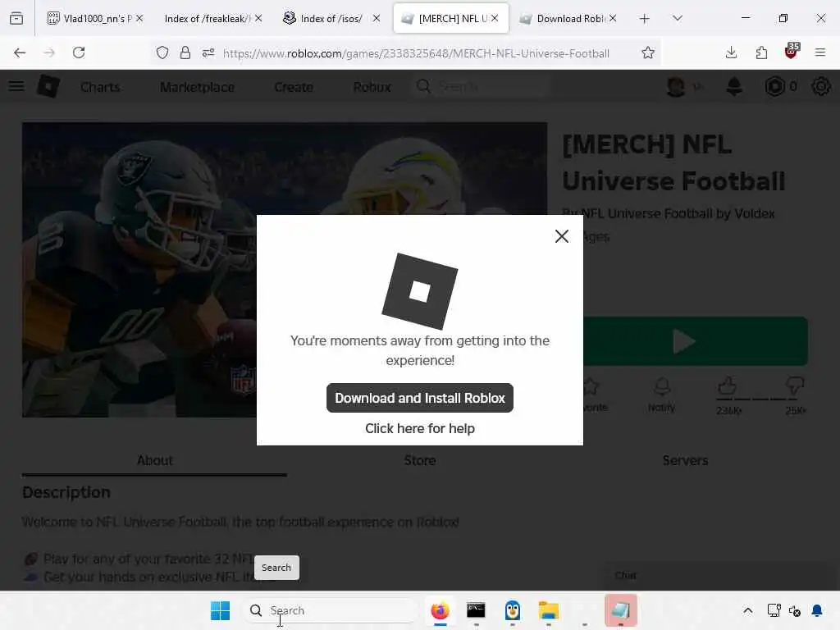This screenshot has height=630, width=840.
Task: Open the extensions puzzle icon
Action: click(761, 52)
